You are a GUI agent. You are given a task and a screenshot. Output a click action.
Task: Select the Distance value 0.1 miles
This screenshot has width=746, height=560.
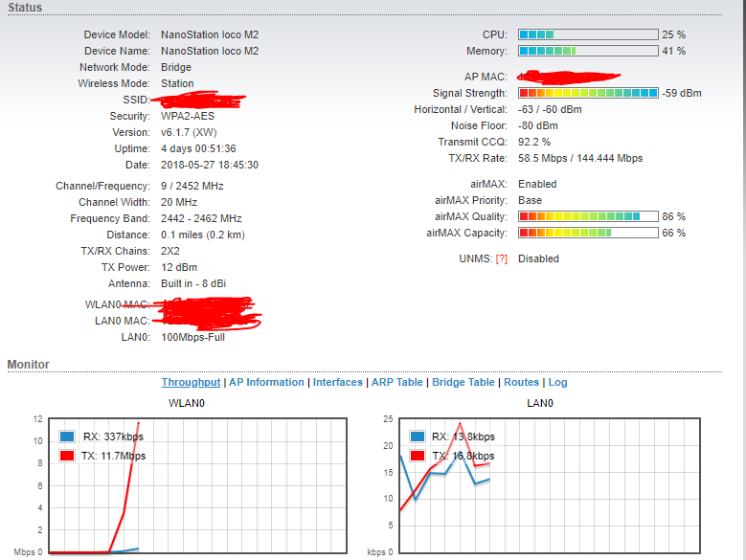(182, 235)
